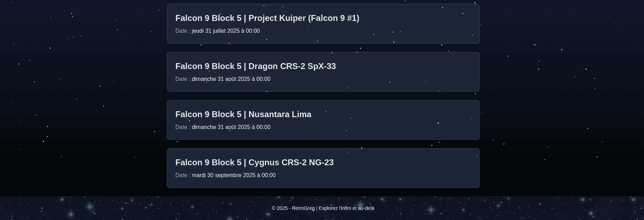Open the Project Kuiper (Falcon 9 #1) launch card

tap(323, 23)
